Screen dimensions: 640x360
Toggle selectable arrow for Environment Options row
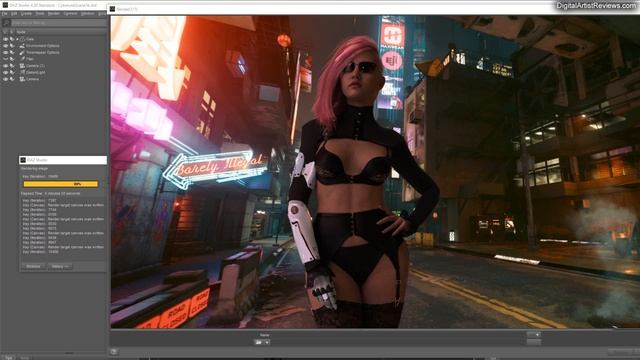(x=12, y=46)
